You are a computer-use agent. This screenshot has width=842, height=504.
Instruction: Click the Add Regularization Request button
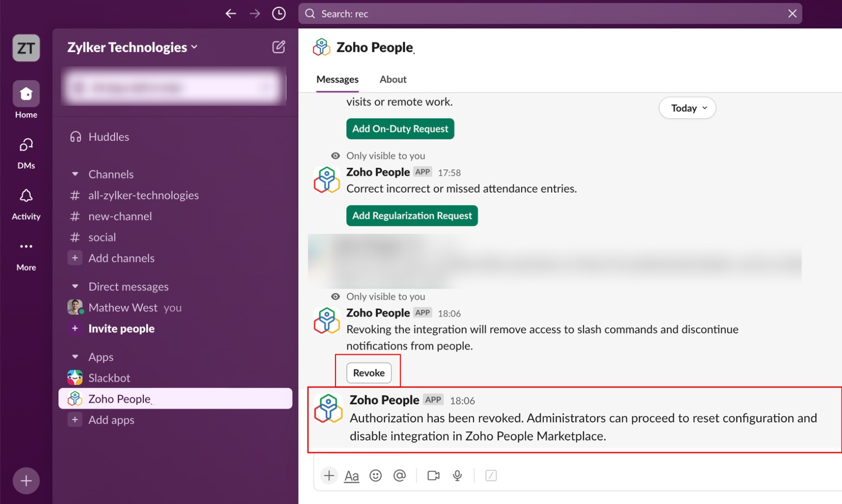click(x=412, y=216)
